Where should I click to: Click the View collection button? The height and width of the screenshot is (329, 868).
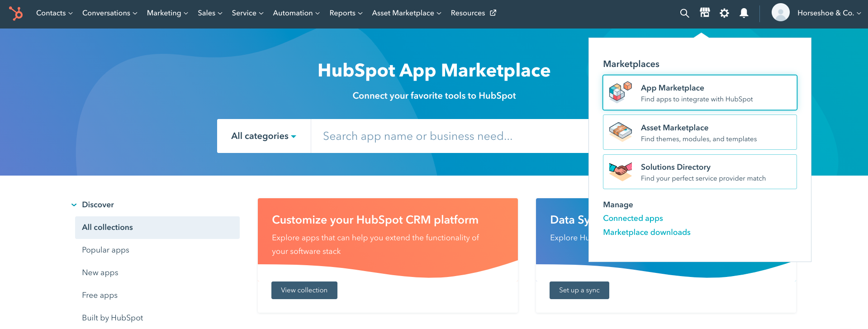tap(304, 290)
